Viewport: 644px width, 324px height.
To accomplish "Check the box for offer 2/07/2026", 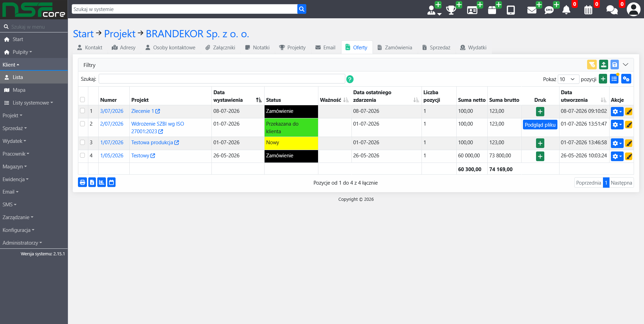I will tap(82, 124).
